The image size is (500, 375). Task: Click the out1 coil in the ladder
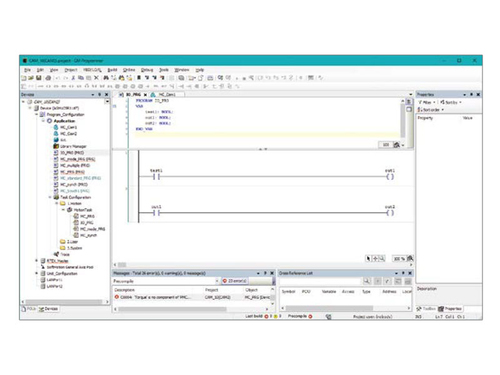[390, 177]
